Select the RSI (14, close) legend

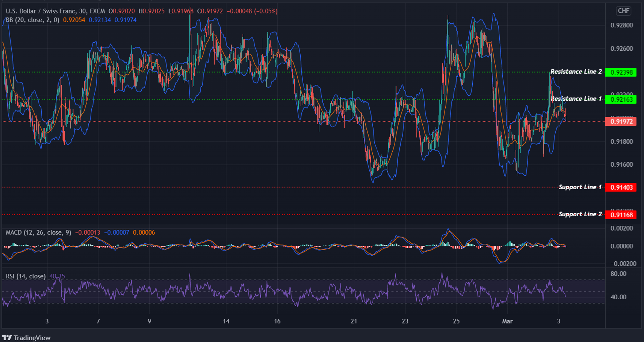(x=26, y=276)
